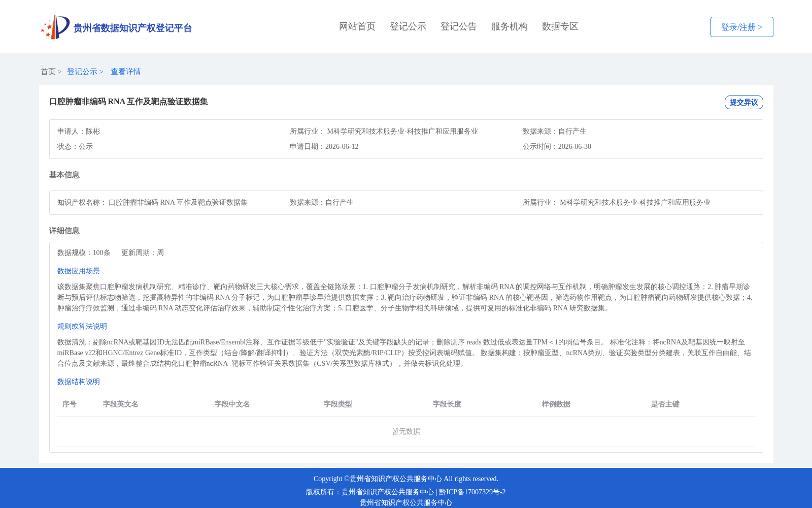Screen dimensions: 812x508
Task: Click 数据来源：自行产生 in the summary box
Action: click(x=555, y=131)
